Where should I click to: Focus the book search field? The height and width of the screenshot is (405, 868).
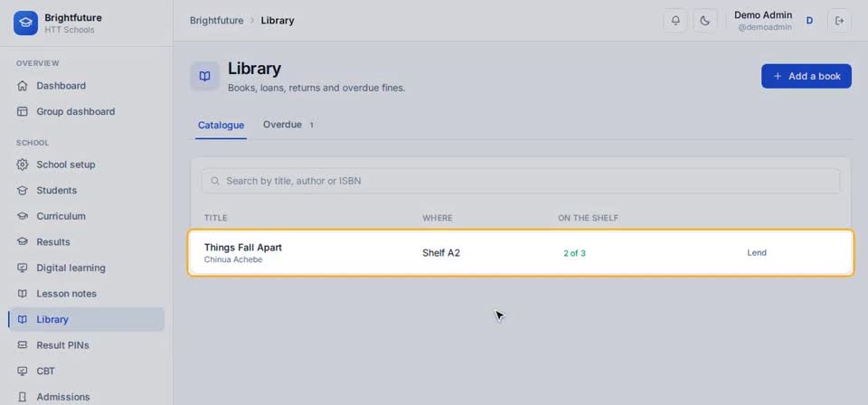click(x=521, y=181)
